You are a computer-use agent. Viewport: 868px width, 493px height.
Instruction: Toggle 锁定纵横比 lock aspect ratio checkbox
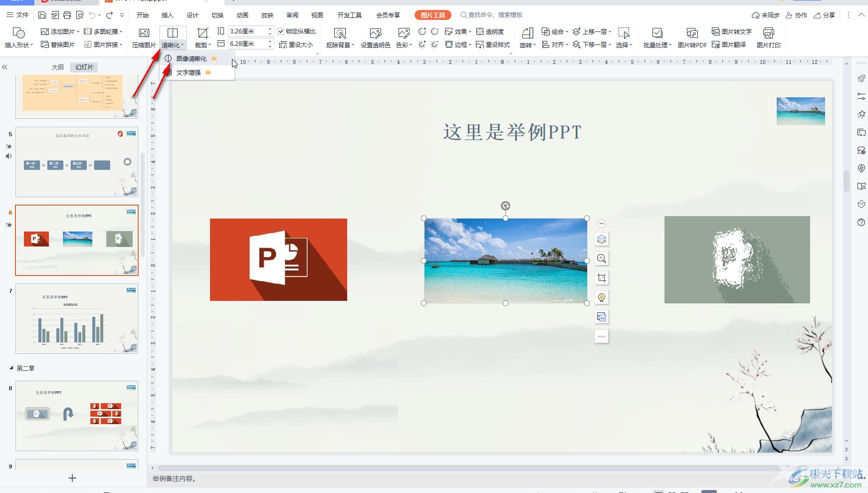[281, 31]
